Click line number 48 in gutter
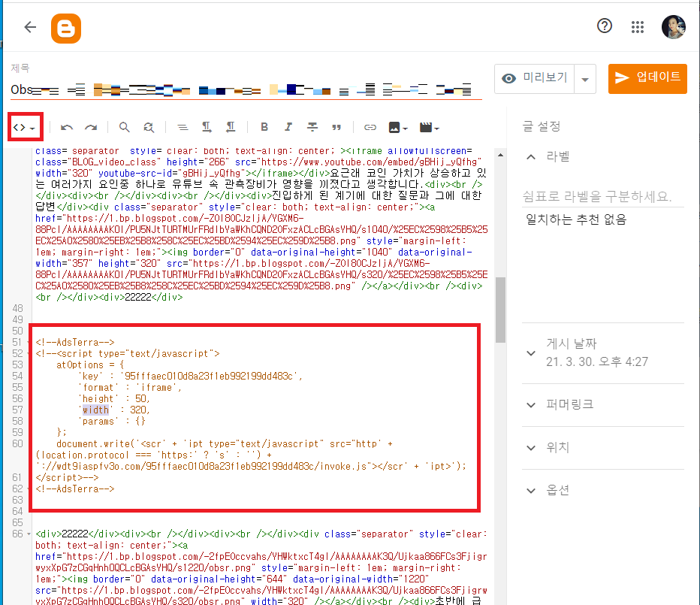700x605 pixels. (17, 308)
